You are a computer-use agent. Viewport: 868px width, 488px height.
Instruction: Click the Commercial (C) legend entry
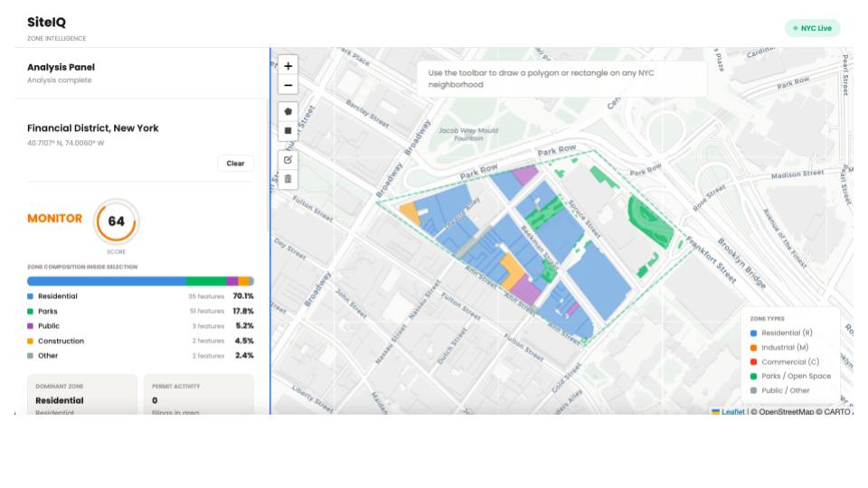(785, 361)
